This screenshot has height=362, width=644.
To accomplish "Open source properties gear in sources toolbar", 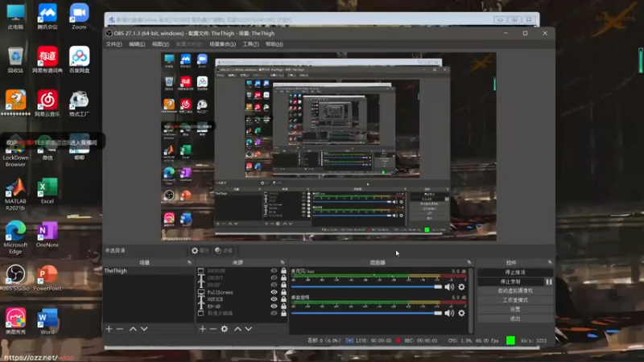I will pos(225,329).
